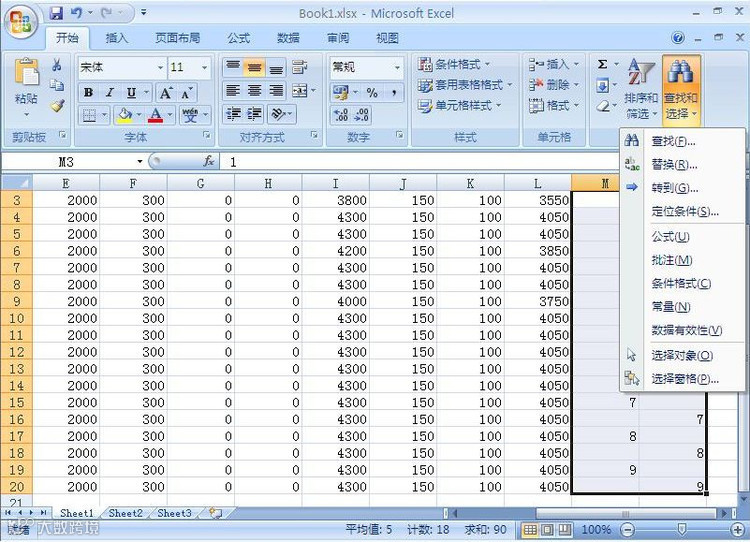The image size is (750, 542).
Task: Open the text orientation button
Action: 278,114
